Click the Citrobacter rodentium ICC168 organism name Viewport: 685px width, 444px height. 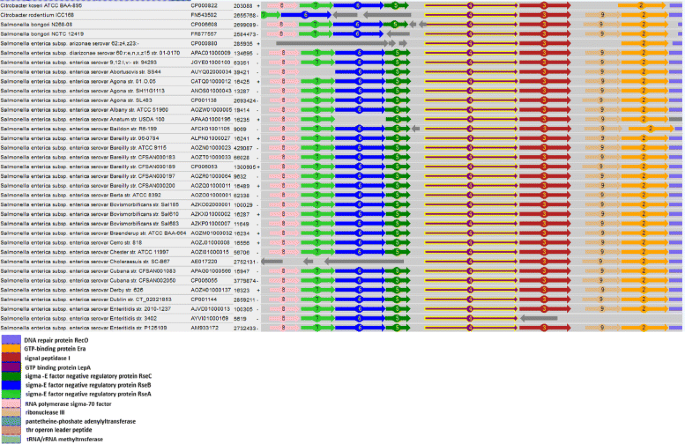tap(37, 15)
